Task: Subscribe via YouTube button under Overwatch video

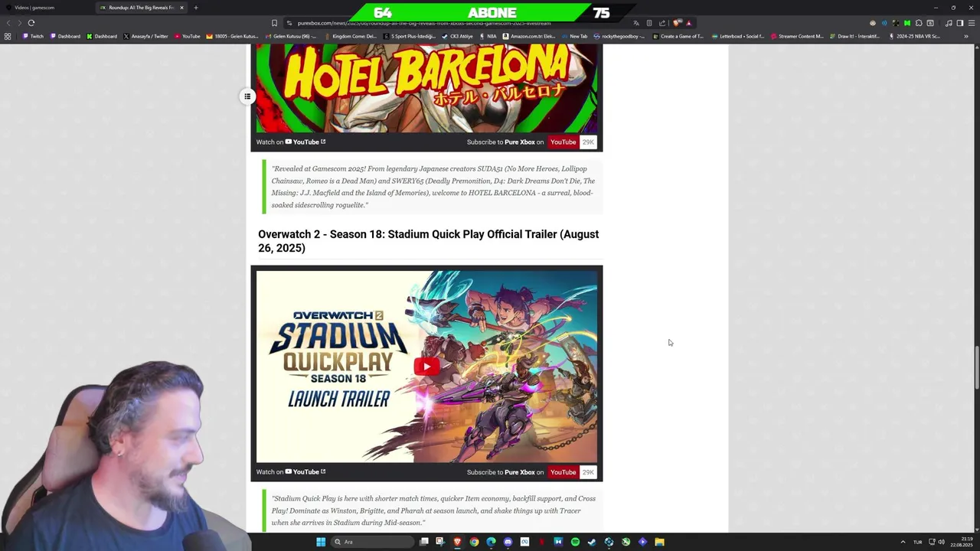Action: click(x=563, y=472)
